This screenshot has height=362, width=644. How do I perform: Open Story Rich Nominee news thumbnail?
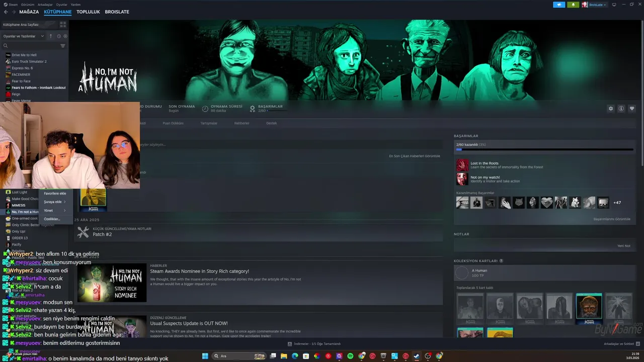[112, 284]
